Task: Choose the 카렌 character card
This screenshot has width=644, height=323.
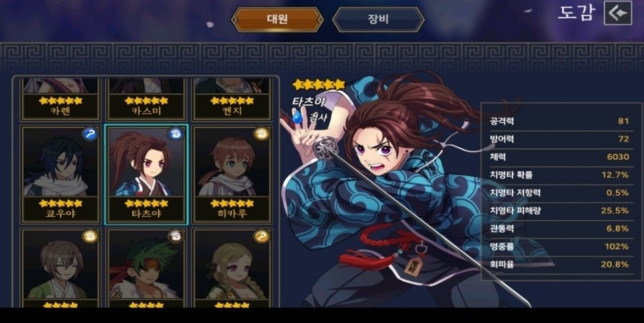Action: click(60, 99)
